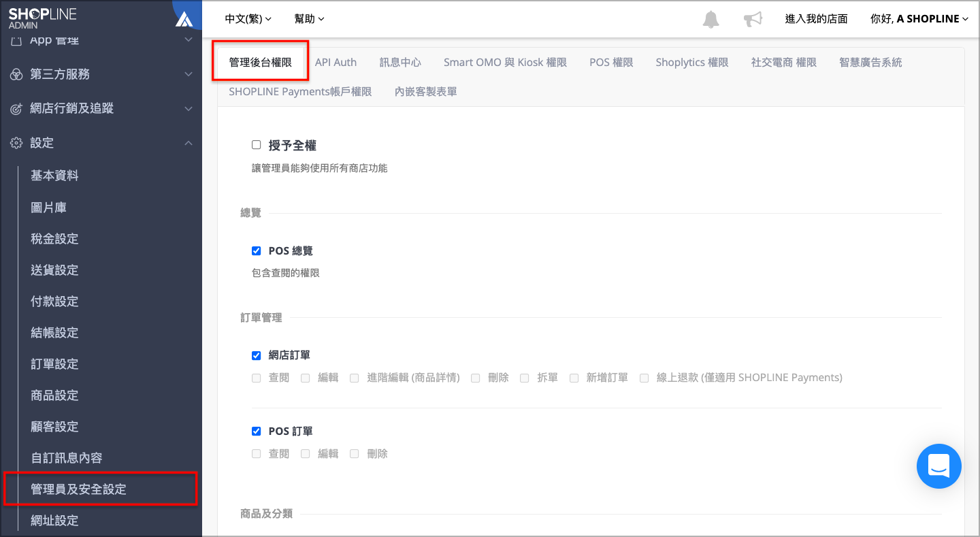Uncheck the POS 訂單 checkbox
Image resolution: width=980 pixels, height=537 pixels.
pos(257,431)
